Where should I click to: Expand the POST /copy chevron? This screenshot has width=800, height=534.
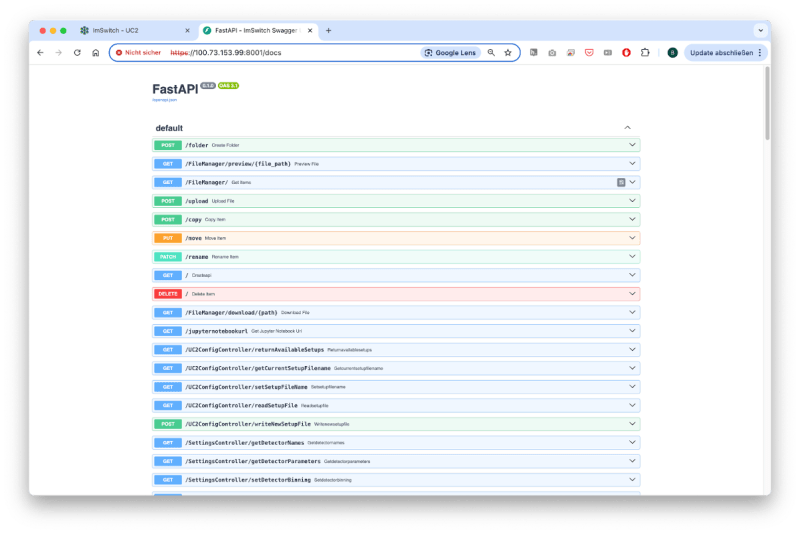tap(632, 219)
